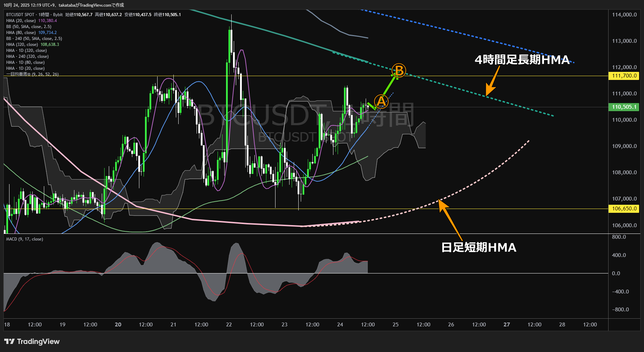Viewport: 644px width, 352px height.
Task: Click the TradingView logo in bottom corner
Action: click(x=32, y=341)
